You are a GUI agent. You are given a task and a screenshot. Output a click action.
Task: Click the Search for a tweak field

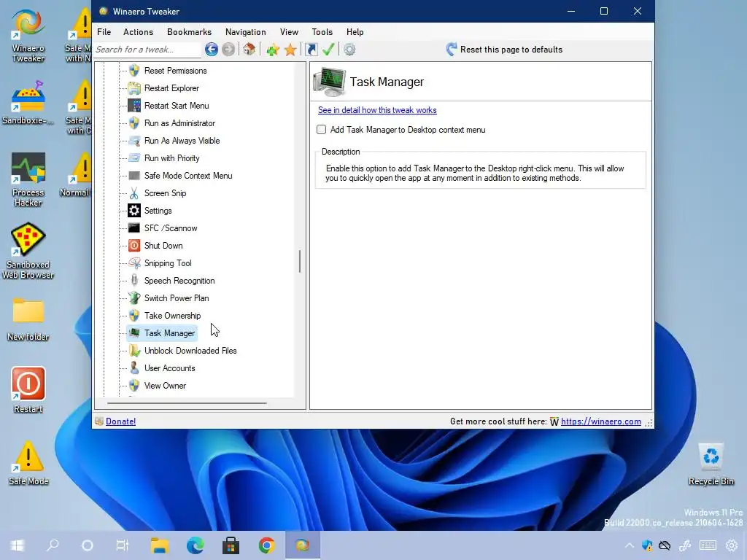click(147, 50)
